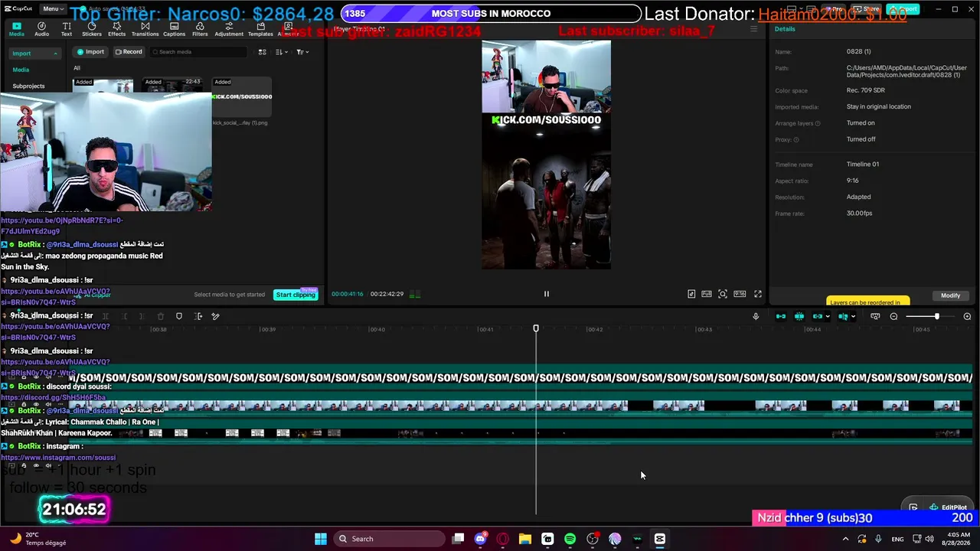Click the Full quality preview icon

click(706, 294)
